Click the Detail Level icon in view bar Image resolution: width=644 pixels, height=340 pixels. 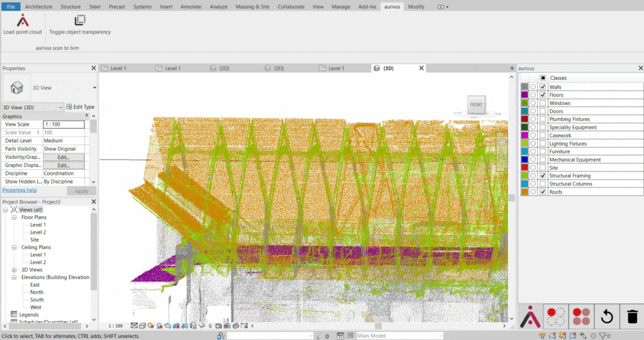[x=135, y=326]
